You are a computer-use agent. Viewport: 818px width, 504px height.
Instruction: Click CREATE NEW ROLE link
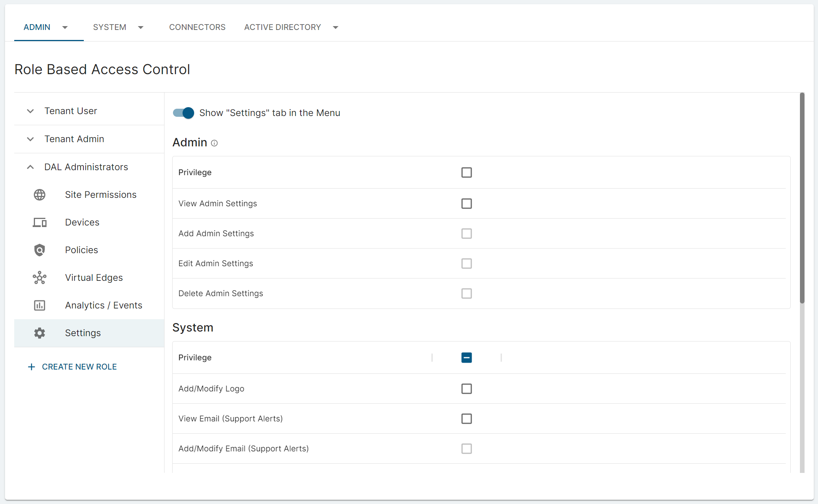[x=79, y=367]
